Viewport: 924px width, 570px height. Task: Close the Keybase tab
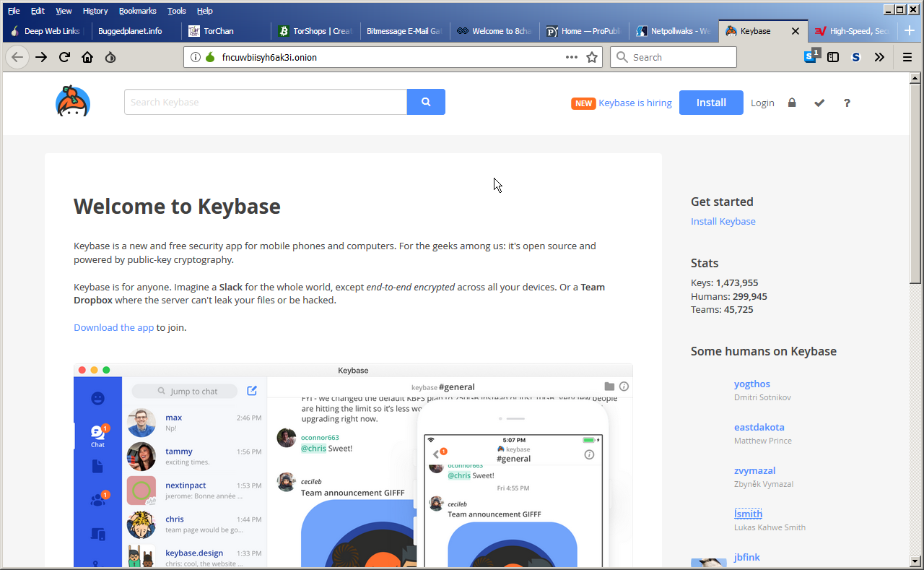point(796,31)
